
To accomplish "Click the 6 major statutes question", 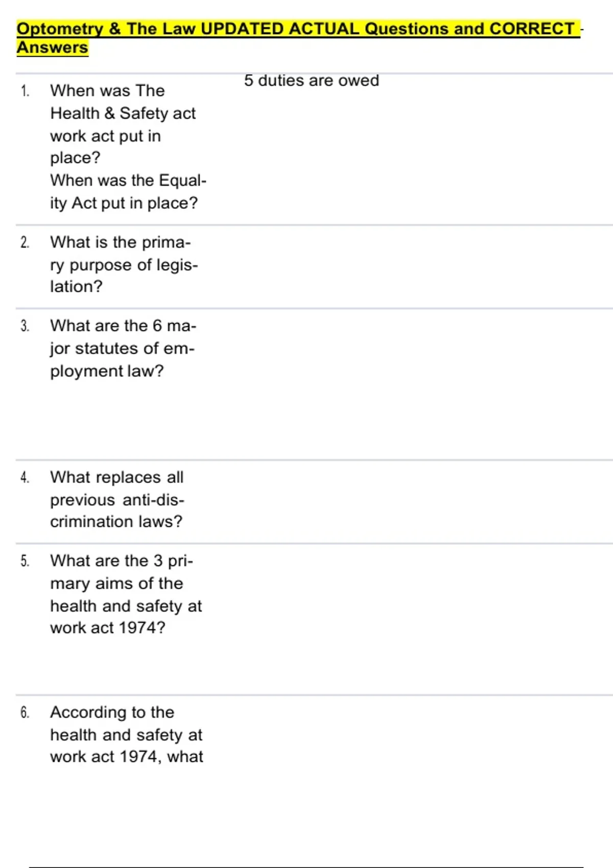I will [123, 348].
